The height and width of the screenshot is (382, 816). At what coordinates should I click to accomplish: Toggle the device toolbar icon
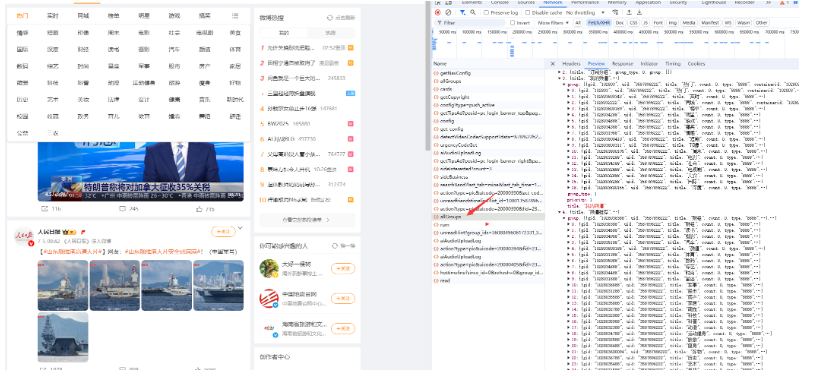click(x=449, y=3)
